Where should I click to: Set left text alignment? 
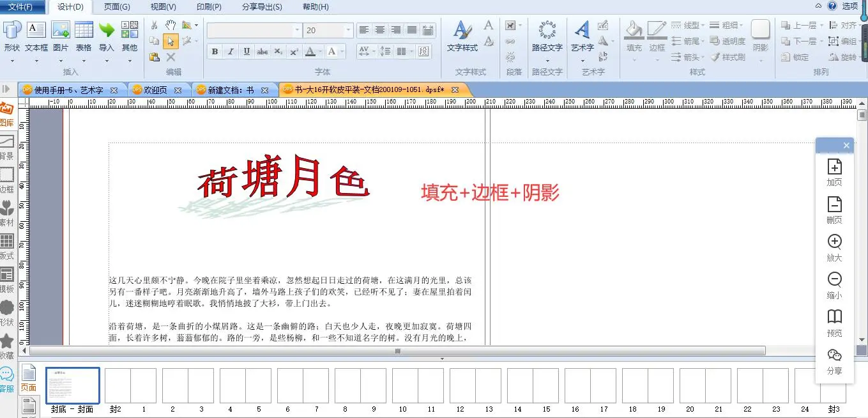(x=364, y=30)
